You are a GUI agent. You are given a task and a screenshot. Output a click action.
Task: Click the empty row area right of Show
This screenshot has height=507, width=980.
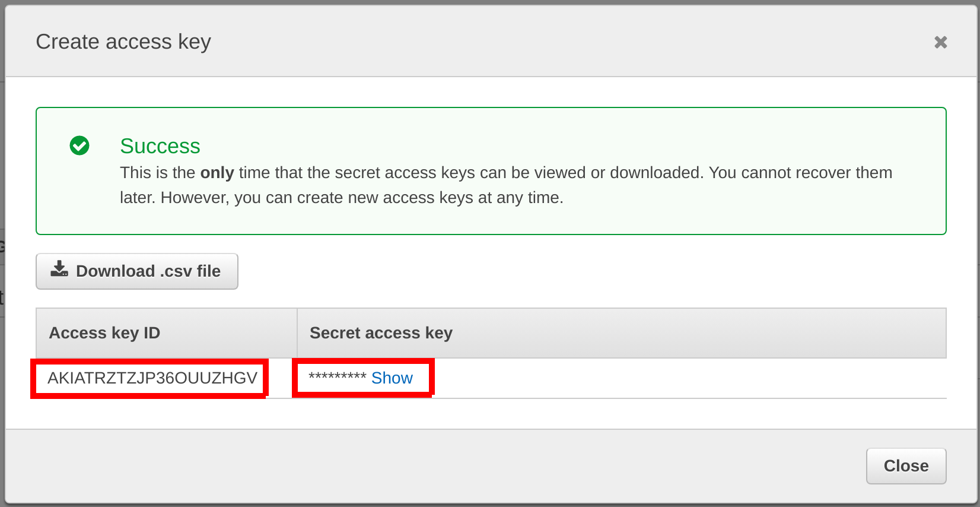pos(682,378)
